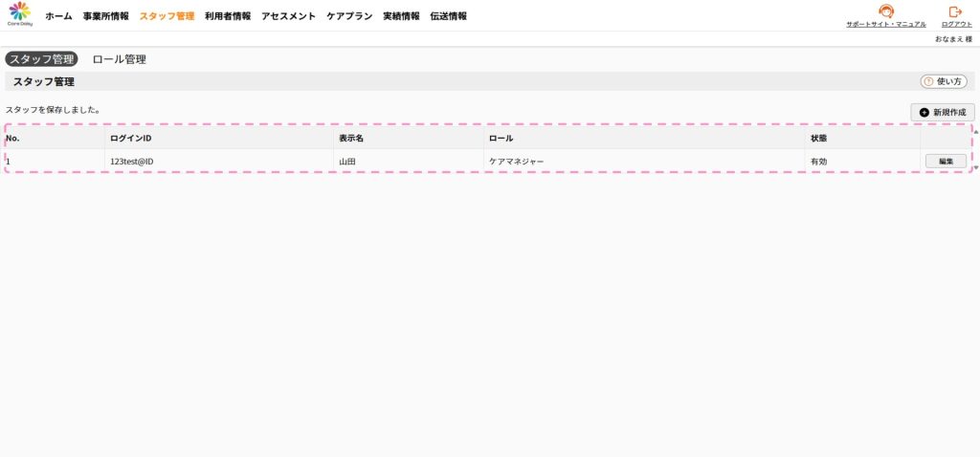980x457 pixels.
Task: Open the 事業所情報 menu
Action: click(x=105, y=16)
